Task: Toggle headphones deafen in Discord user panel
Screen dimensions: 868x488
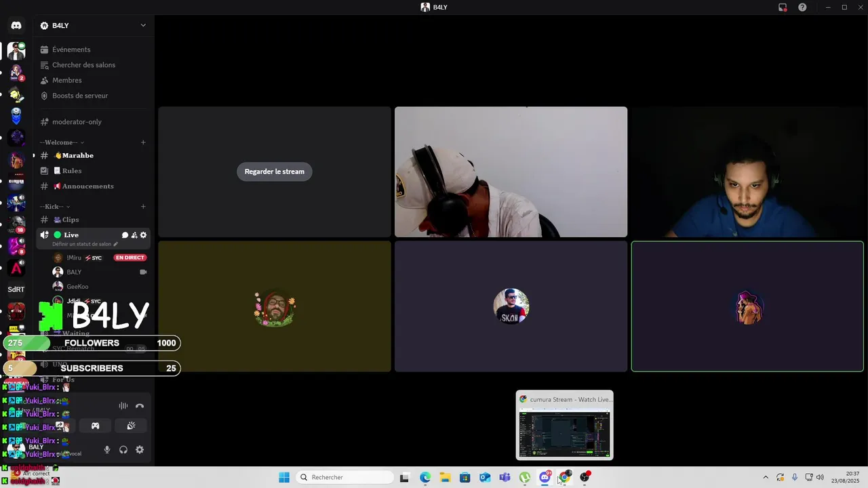Action: [123, 449]
